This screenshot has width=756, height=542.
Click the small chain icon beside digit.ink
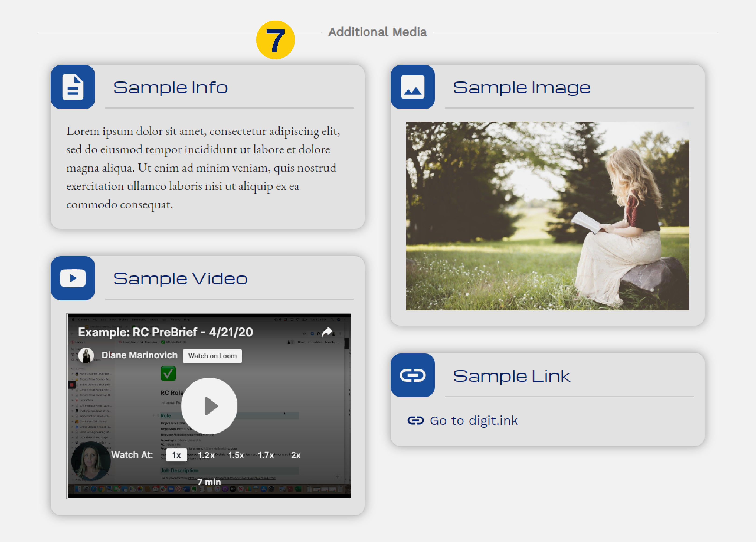pyautogui.click(x=415, y=421)
